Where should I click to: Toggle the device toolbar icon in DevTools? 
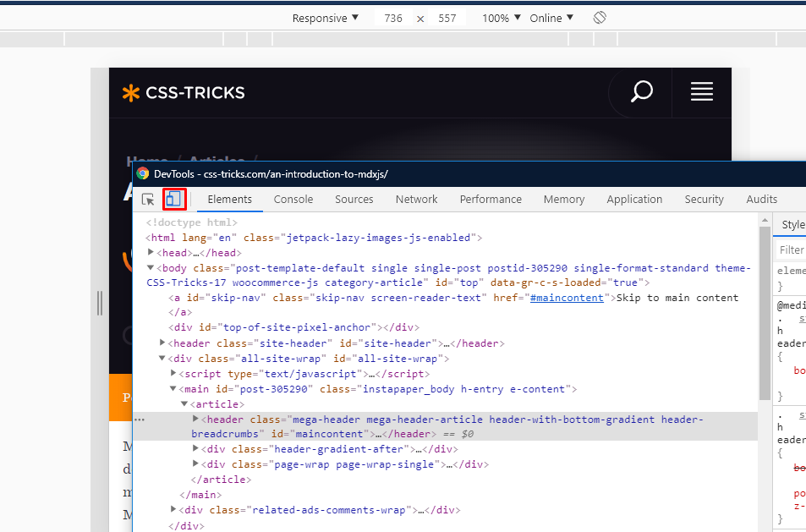click(174, 199)
